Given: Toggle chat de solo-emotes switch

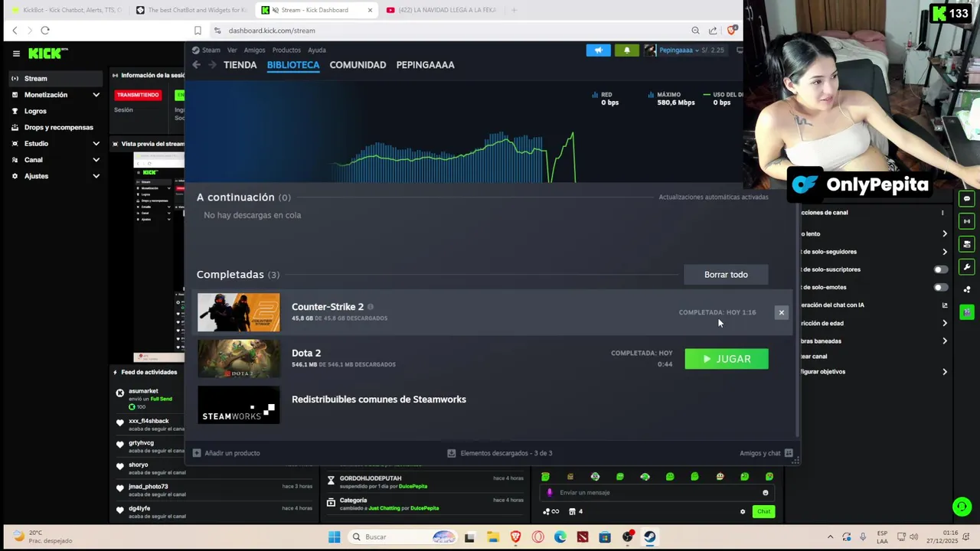Looking at the screenshot, I should coord(940,287).
